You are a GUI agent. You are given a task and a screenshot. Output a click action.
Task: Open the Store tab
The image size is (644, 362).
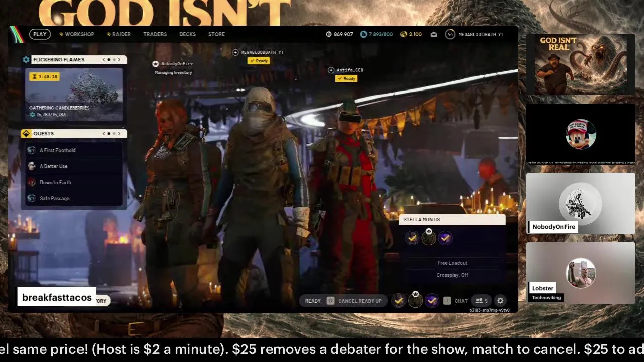point(216,34)
